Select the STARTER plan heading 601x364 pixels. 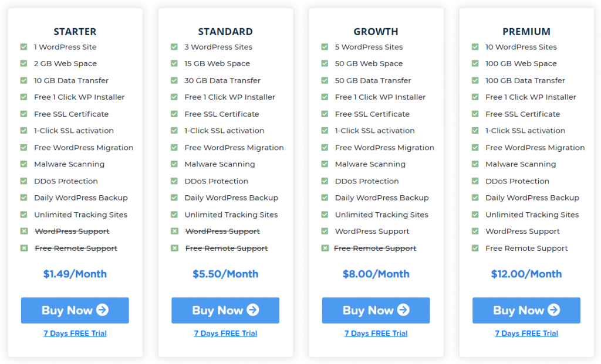pos(75,32)
